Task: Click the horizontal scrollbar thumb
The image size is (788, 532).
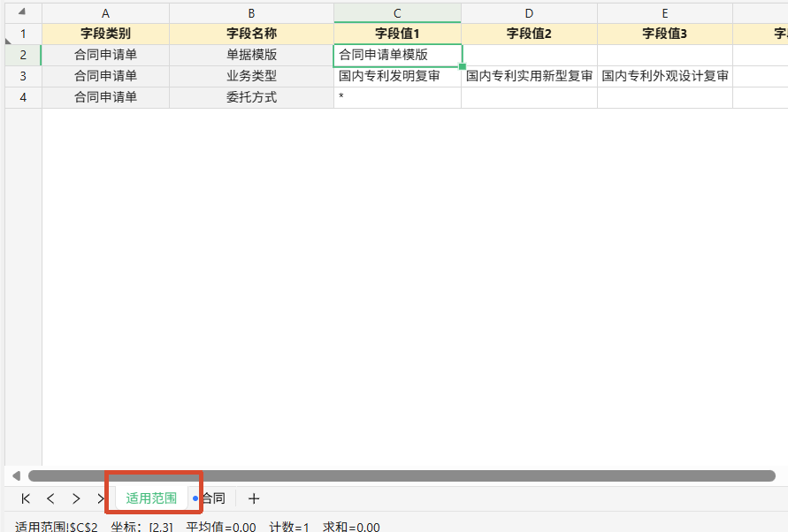Action: coord(402,475)
